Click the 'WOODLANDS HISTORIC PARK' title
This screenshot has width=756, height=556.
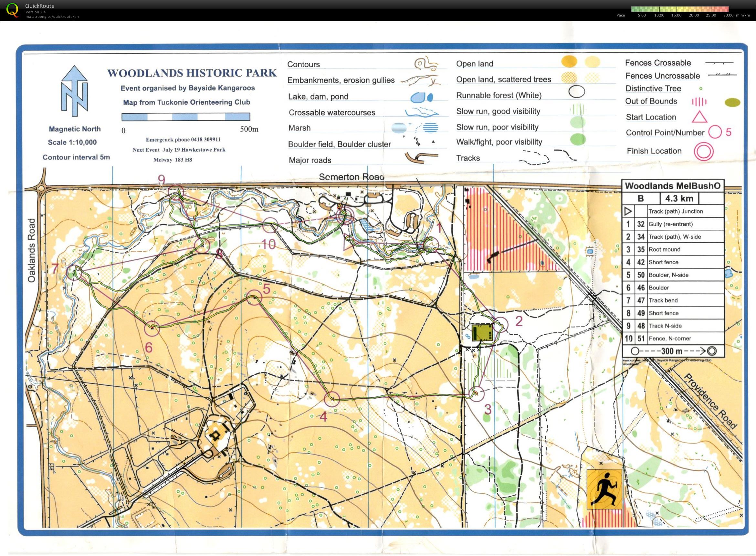coord(192,73)
